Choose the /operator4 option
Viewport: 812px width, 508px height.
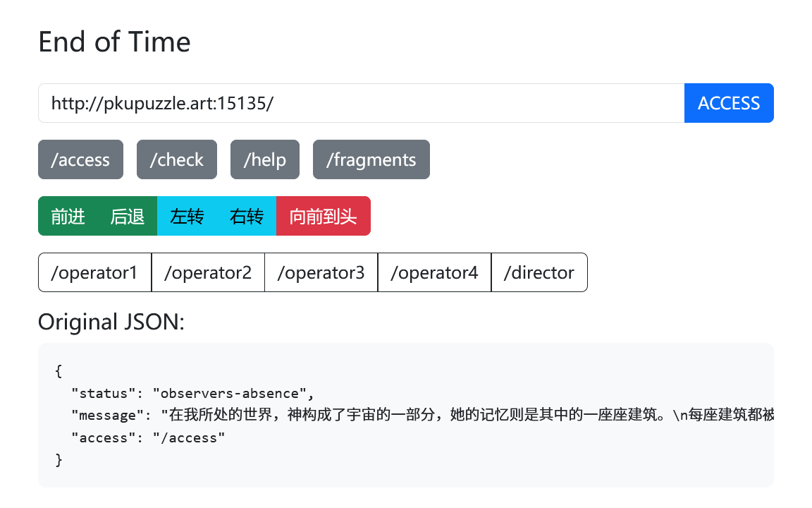[434, 272]
